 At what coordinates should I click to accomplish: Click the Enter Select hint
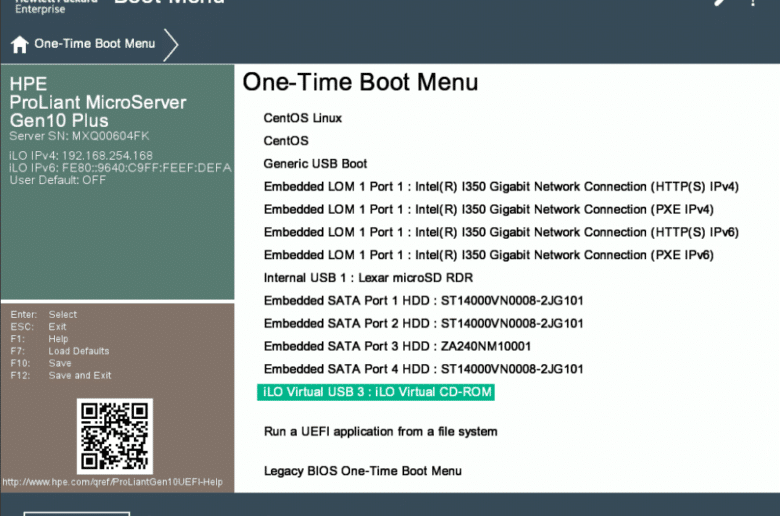coord(43,314)
